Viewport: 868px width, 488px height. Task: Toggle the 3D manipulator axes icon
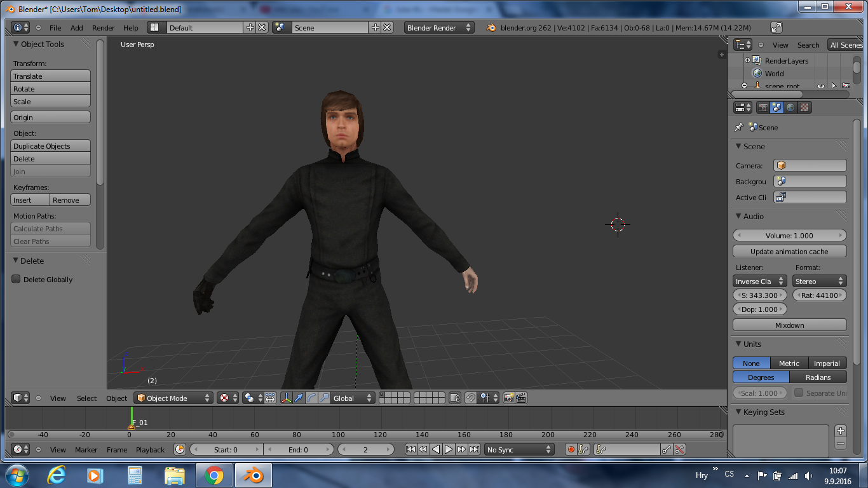click(x=287, y=398)
